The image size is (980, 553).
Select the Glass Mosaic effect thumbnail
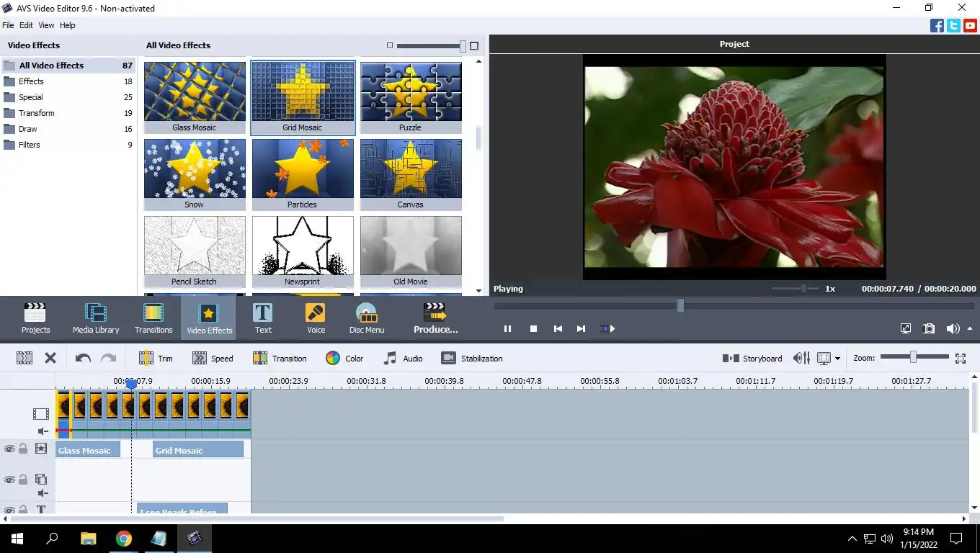click(x=195, y=97)
